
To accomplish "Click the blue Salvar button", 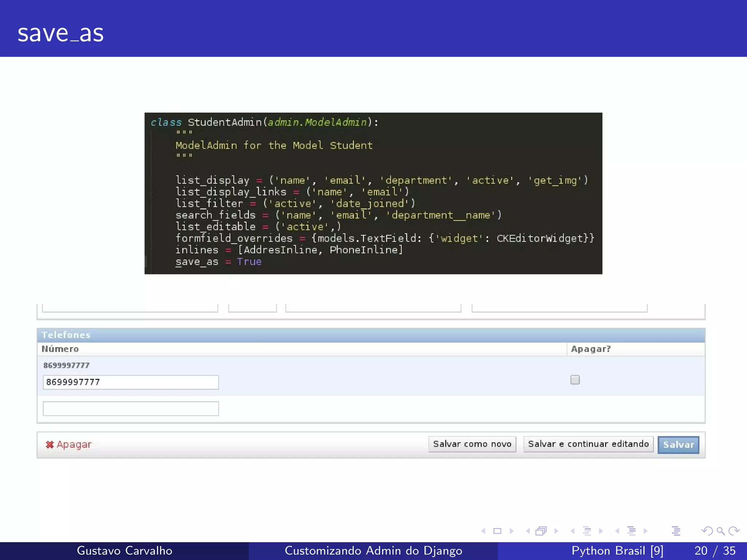I will coord(678,444).
